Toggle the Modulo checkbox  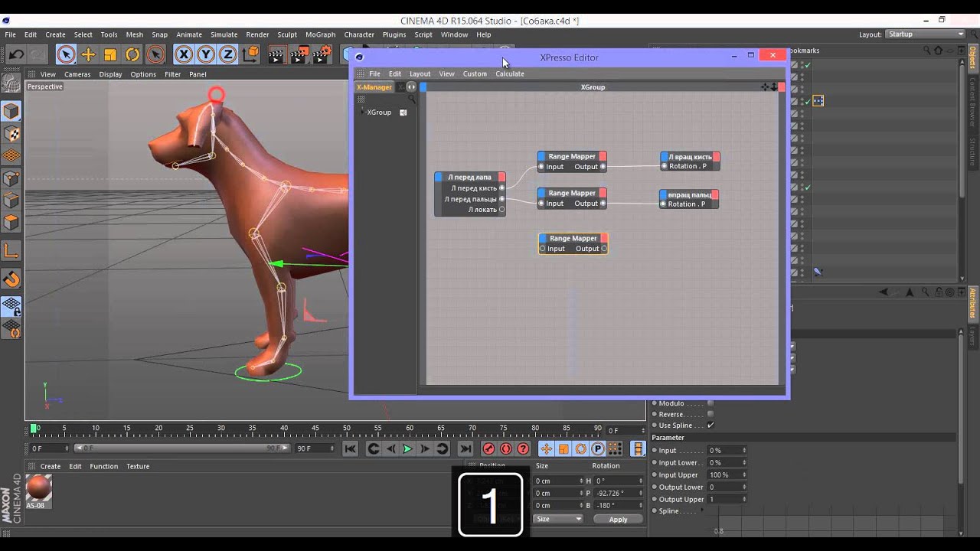[x=710, y=403]
